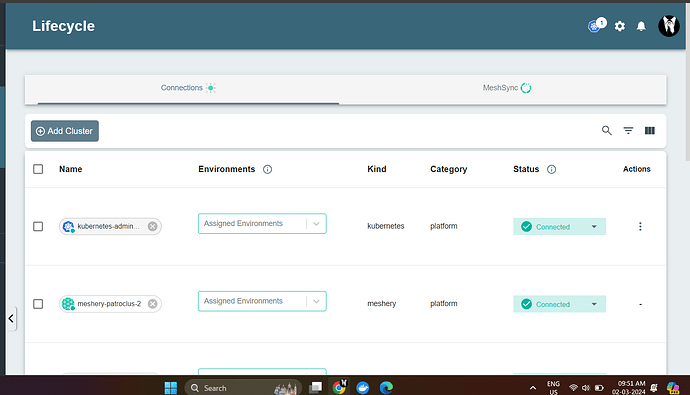The image size is (690, 395).
Task: Click the Status column info icon
Action: tap(551, 169)
